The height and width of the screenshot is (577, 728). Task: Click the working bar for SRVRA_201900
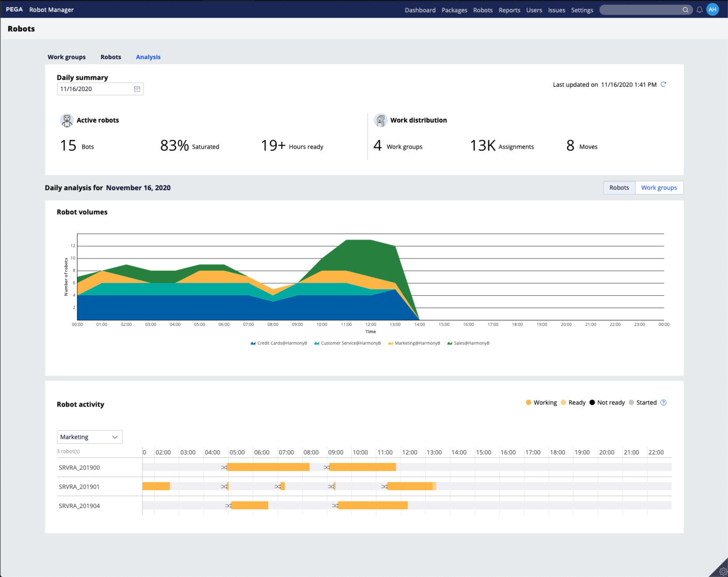[269, 467]
